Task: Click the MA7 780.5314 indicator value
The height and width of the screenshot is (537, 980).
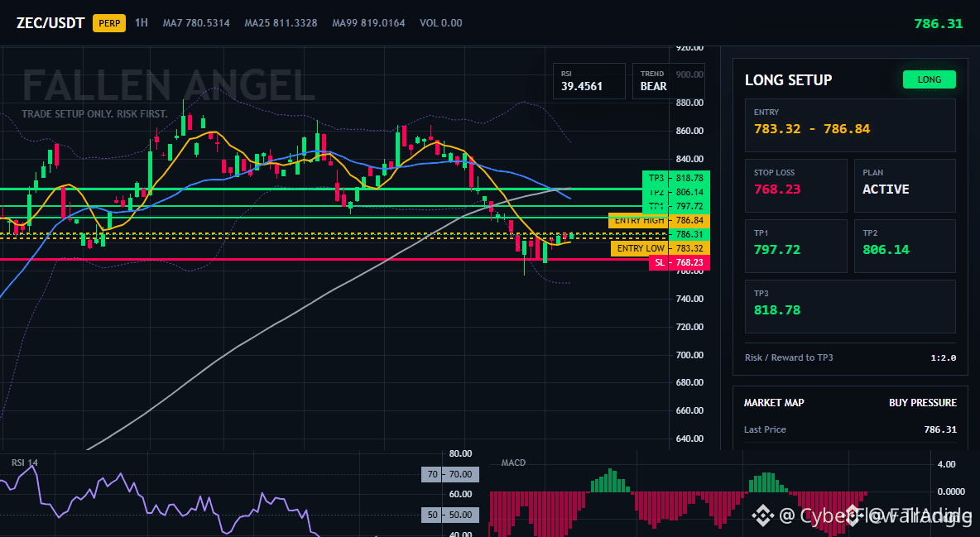Action: 196,23
